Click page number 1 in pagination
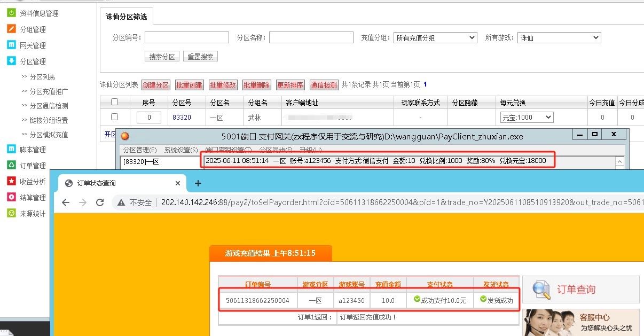The height and width of the screenshot is (336, 644). pos(426,84)
